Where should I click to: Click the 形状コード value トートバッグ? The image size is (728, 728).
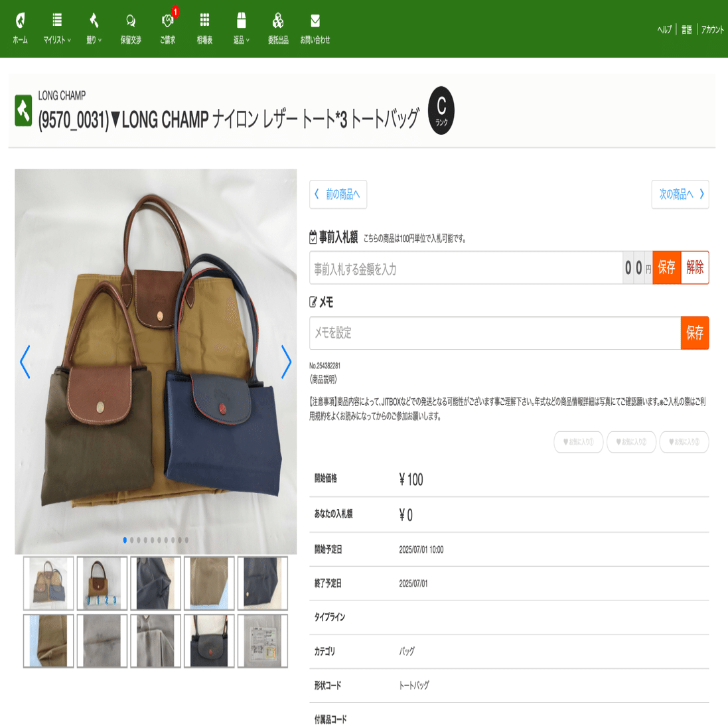pyautogui.click(x=413, y=686)
